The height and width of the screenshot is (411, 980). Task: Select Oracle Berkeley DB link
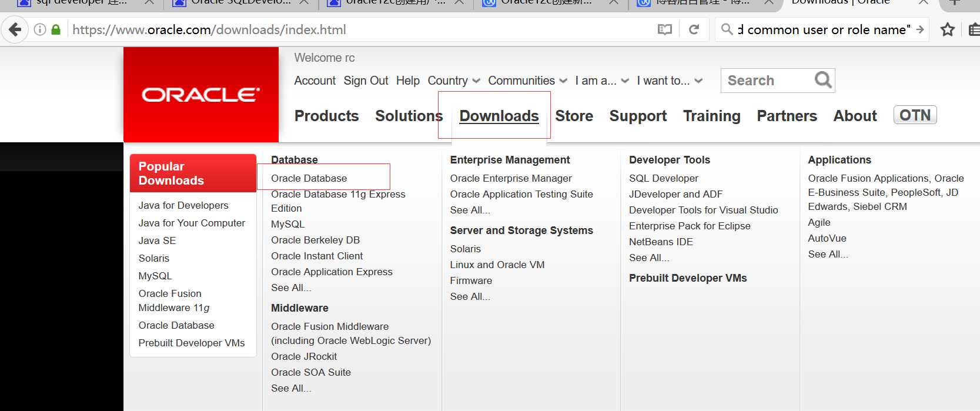pos(315,240)
